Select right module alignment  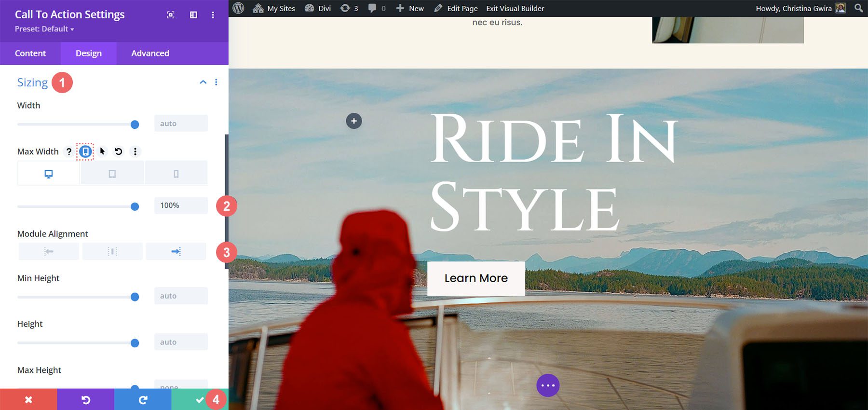(176, 251)
